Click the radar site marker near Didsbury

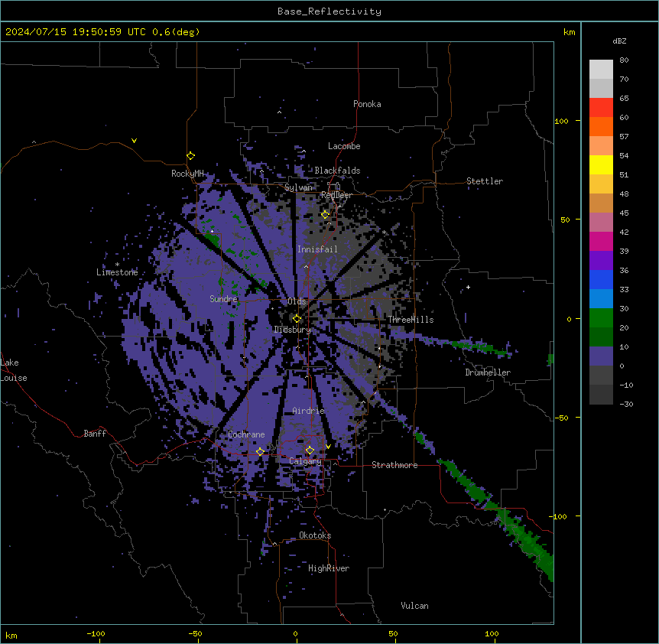pos(297,319)
